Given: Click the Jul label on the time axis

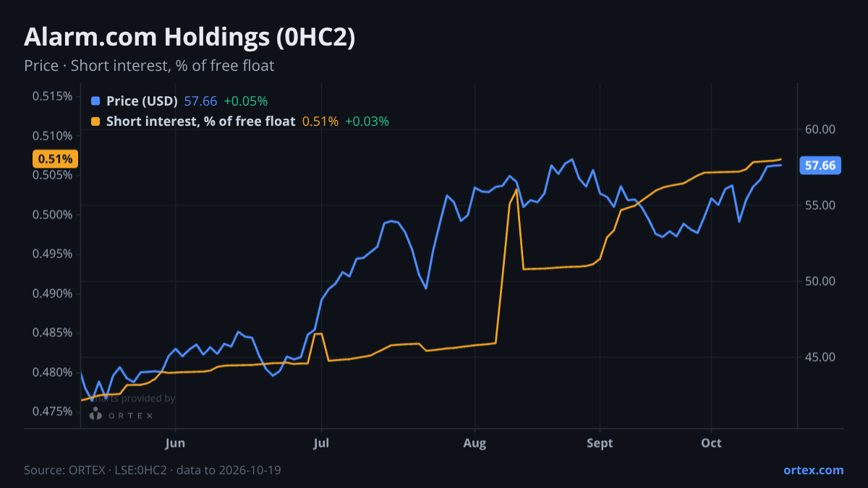Looking at the screenshot, I should [320, 443].
